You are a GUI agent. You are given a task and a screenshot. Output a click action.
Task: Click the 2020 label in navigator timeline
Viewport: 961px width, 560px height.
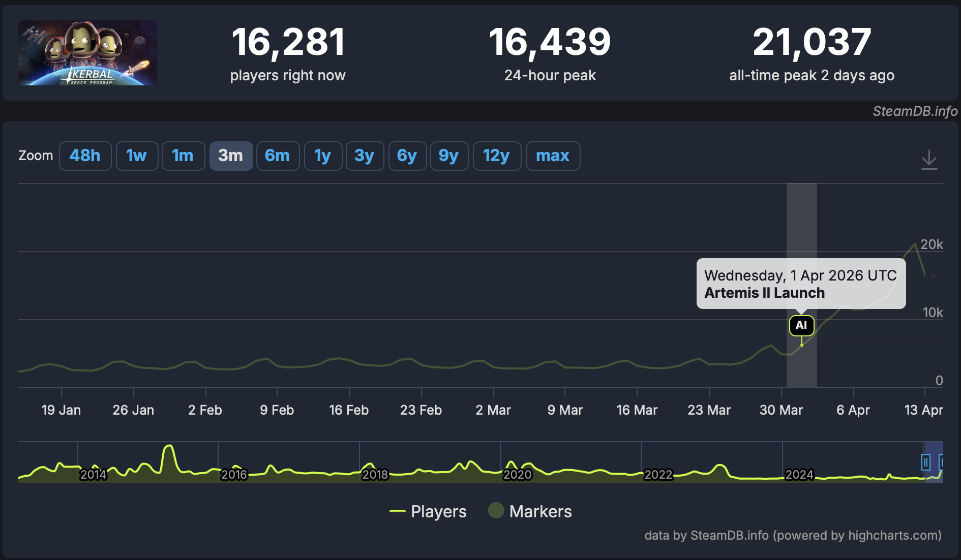(517, 475)
